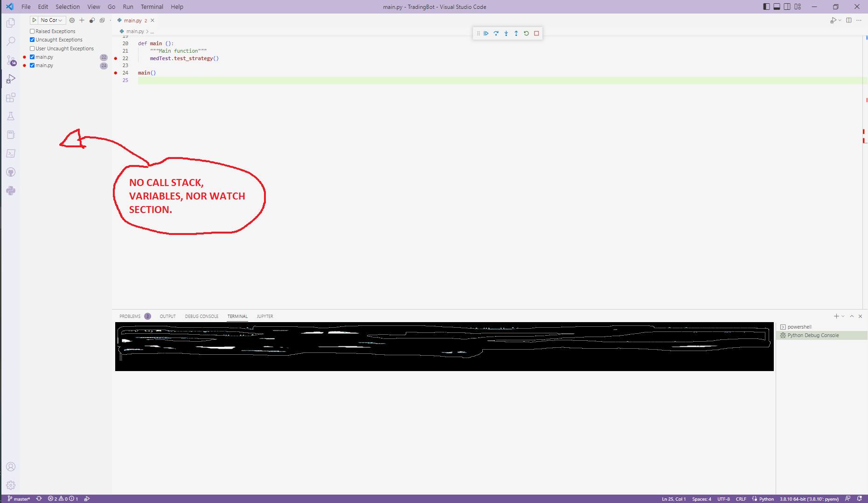Open the Accounts menu in activity bar
868x503 pixels.
point(11,467)
